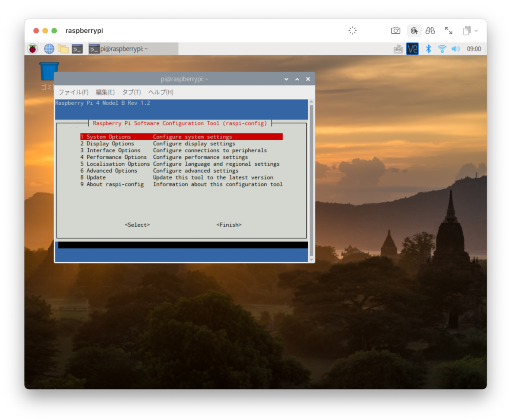Click "Raspberry Pi 4 Model B Rev 1.2" text
This screenshot has width=519, height=420.
pos(103,103)
